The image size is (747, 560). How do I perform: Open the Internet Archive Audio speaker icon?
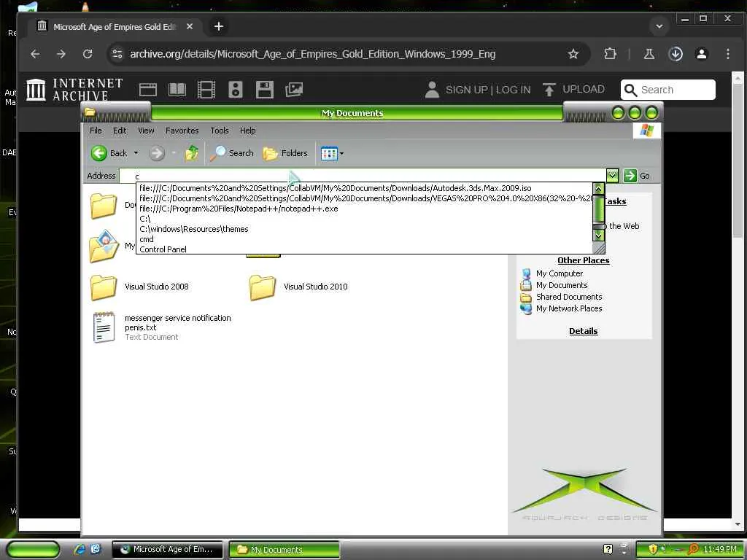click(236, 90)
